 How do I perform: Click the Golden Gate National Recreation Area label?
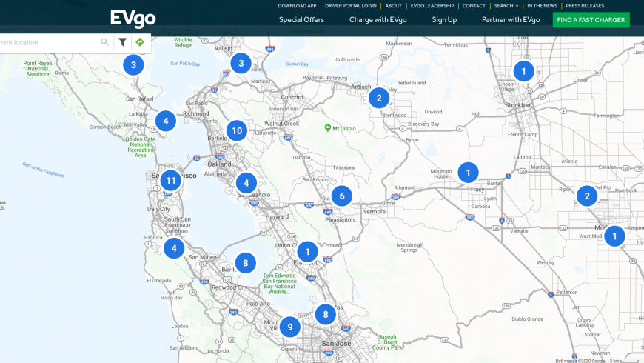coord(141,147)
